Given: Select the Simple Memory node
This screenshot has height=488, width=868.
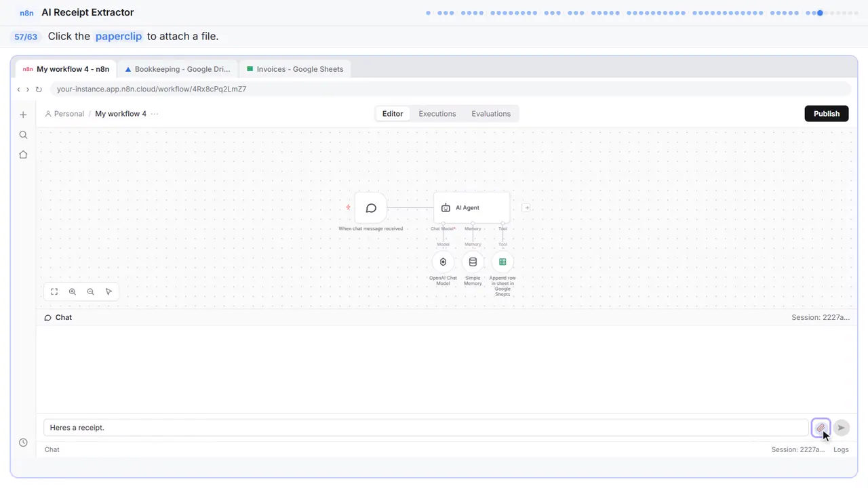Looking at the screenshot, I should [473, 262].
